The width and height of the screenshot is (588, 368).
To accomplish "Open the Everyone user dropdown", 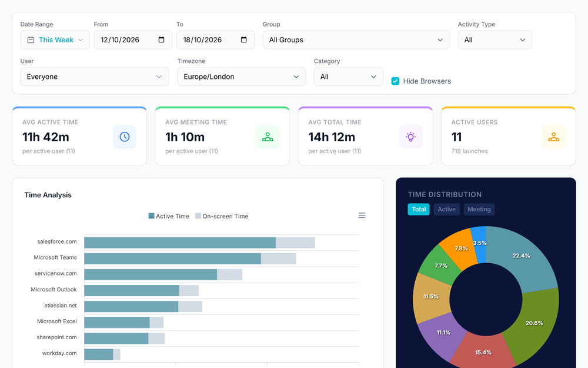I will [95, 77].
